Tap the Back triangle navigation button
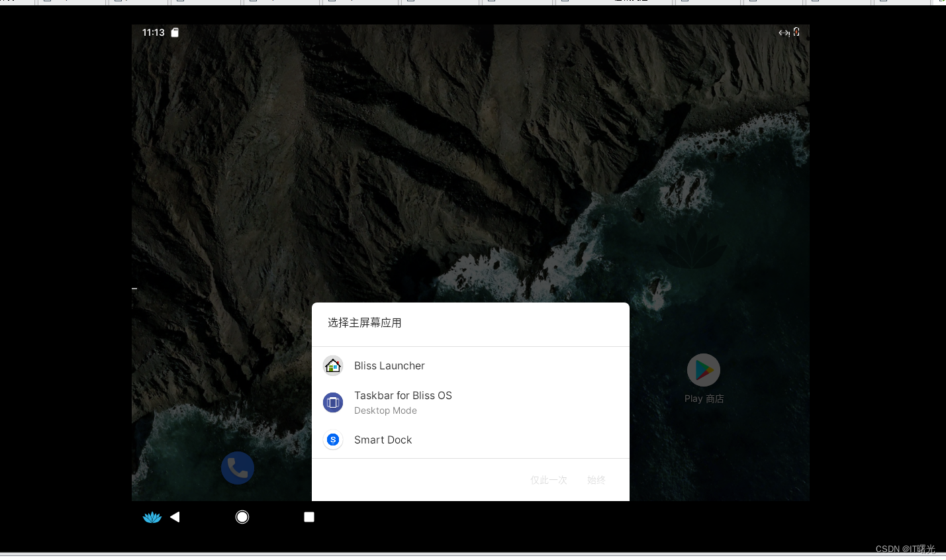This screenshot has height=560, width=946. [x=175, y=517]
